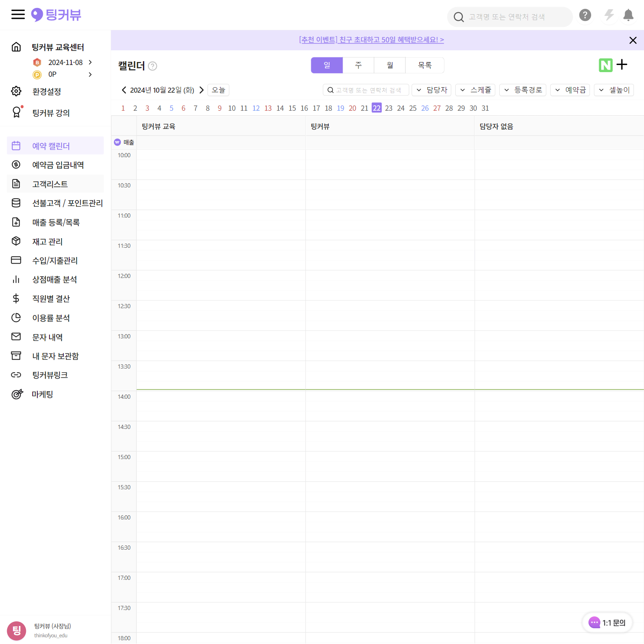Click the home icon next to 팅커뷰 교육센터
The height and width of the screenshot is (644, 644).
coord(16,47)
